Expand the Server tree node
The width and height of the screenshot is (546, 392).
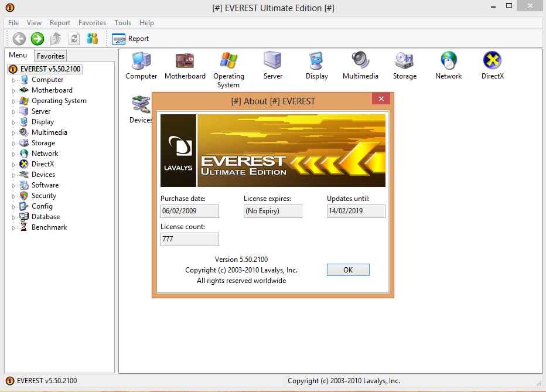(x=13, y=112)
